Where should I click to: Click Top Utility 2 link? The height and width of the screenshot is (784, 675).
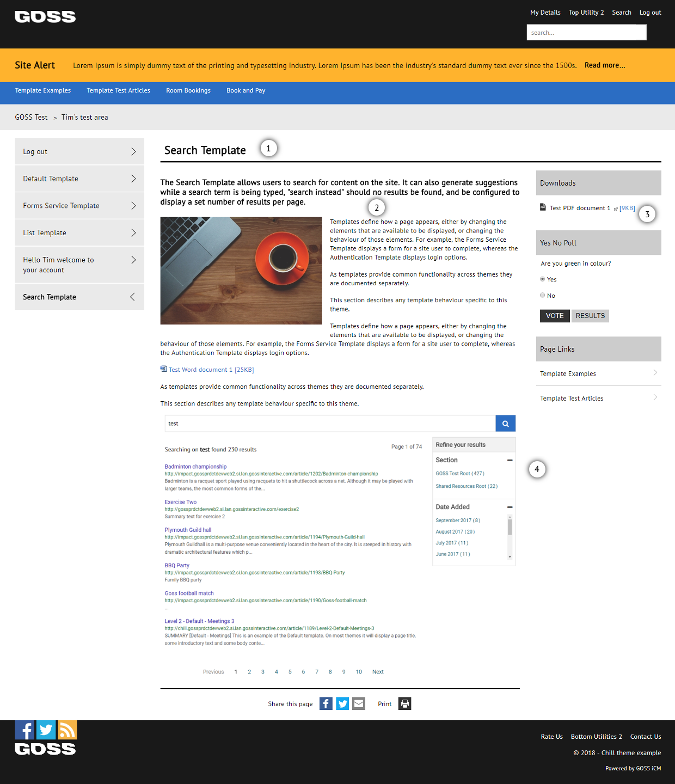click(586, 13)
